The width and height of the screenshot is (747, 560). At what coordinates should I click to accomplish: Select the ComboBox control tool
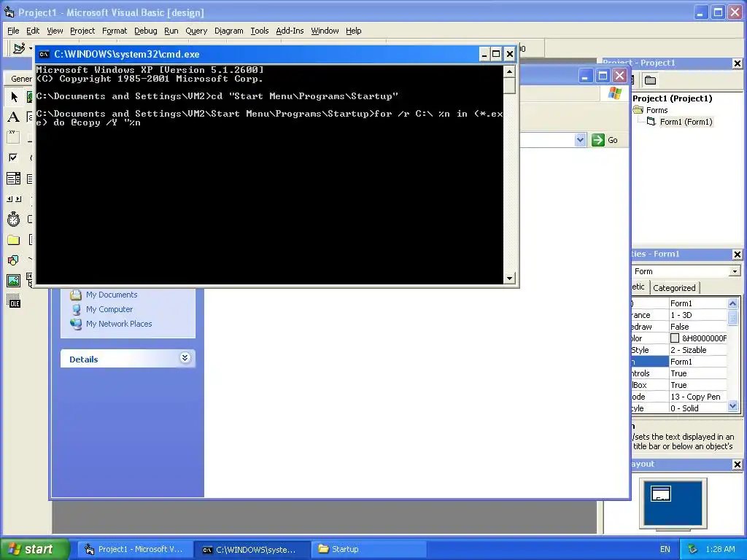14,179
